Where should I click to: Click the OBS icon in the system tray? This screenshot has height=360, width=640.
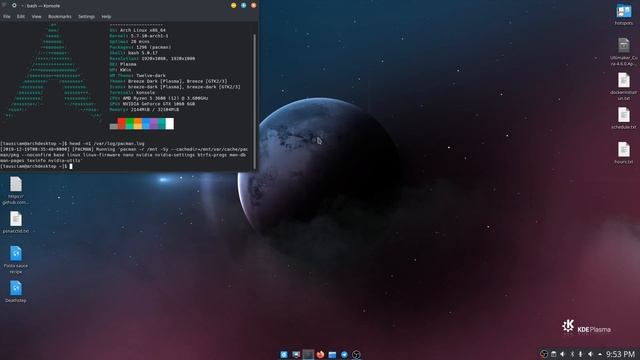[544, 354]
